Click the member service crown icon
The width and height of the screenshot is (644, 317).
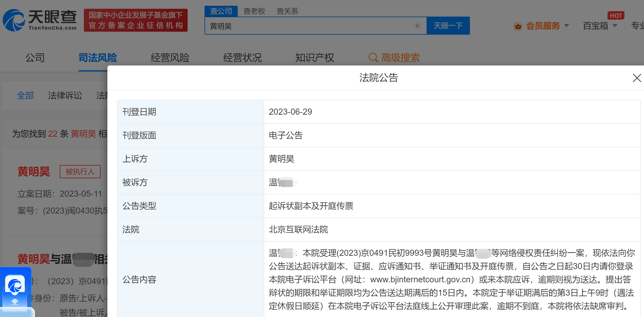518,26
